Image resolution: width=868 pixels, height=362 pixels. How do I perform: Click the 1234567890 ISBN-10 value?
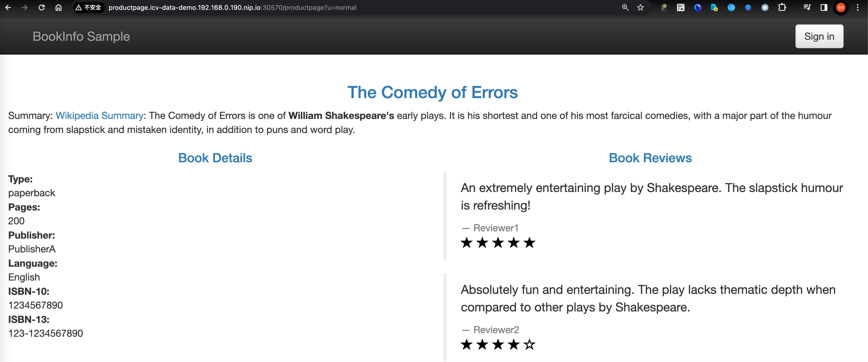[x=35, y=305]
